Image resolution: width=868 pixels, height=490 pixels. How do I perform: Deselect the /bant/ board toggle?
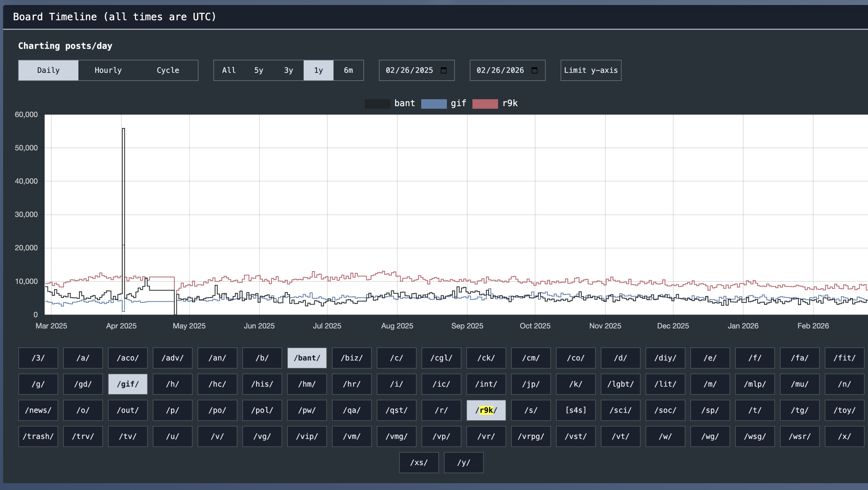(307, 358)
